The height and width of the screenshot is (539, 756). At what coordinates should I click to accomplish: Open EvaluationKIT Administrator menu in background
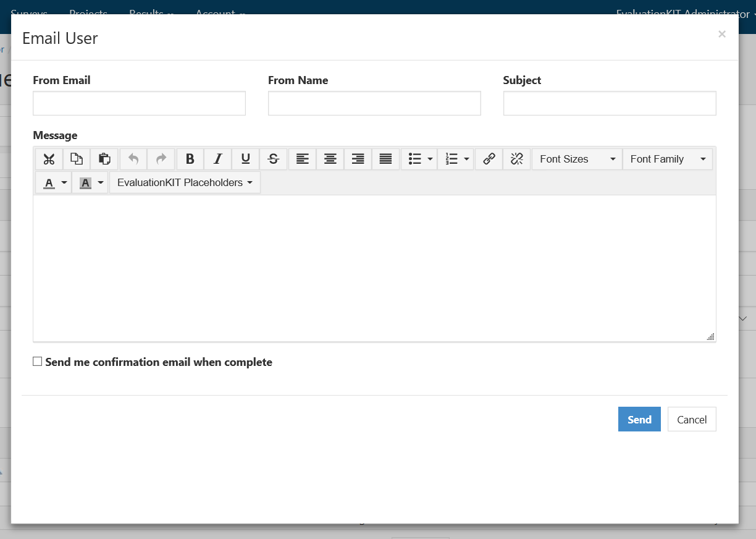pos(686,14)
